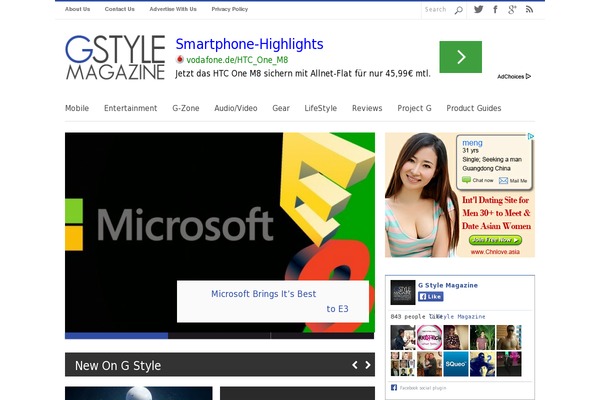Open the Reviews menu
The width and height of the screenshot is (600, 400).
pos(367,108)
